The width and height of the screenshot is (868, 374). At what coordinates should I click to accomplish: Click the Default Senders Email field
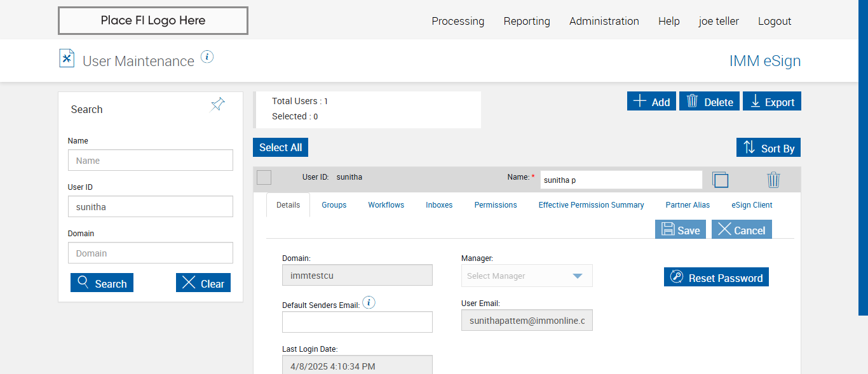pos(357,322)
